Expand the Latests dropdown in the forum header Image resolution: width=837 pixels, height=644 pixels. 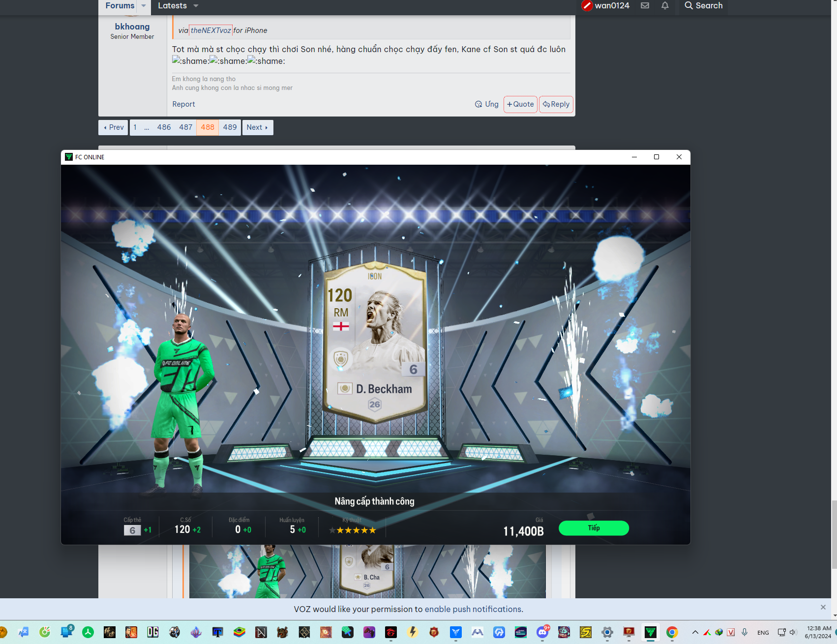196,6
